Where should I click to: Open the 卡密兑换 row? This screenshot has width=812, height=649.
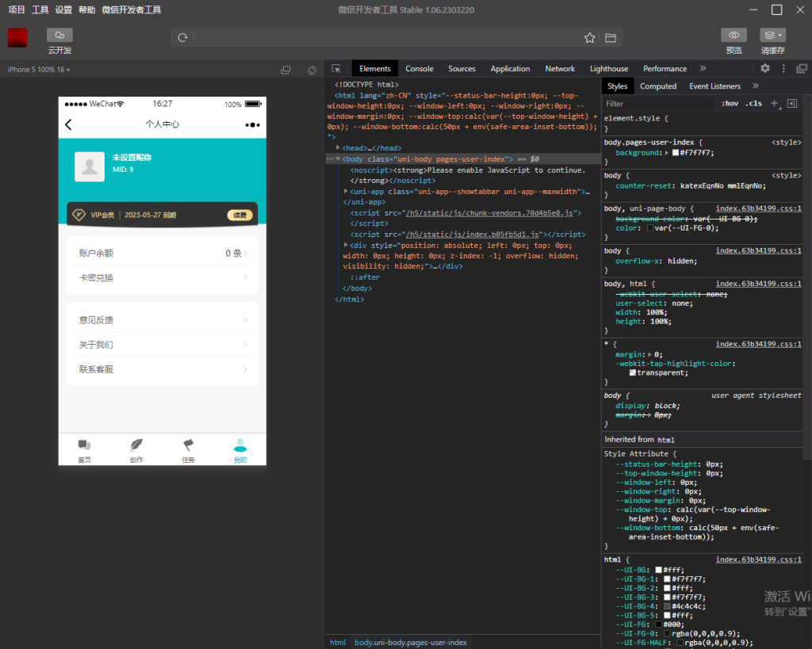pyautogui.click(x=163, y=278)
